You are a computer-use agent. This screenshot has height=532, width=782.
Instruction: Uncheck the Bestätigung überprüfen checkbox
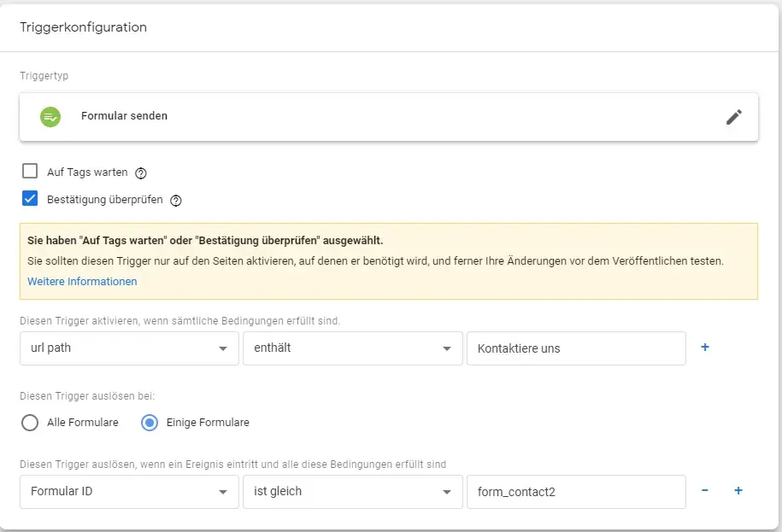[x=31, y=199]
